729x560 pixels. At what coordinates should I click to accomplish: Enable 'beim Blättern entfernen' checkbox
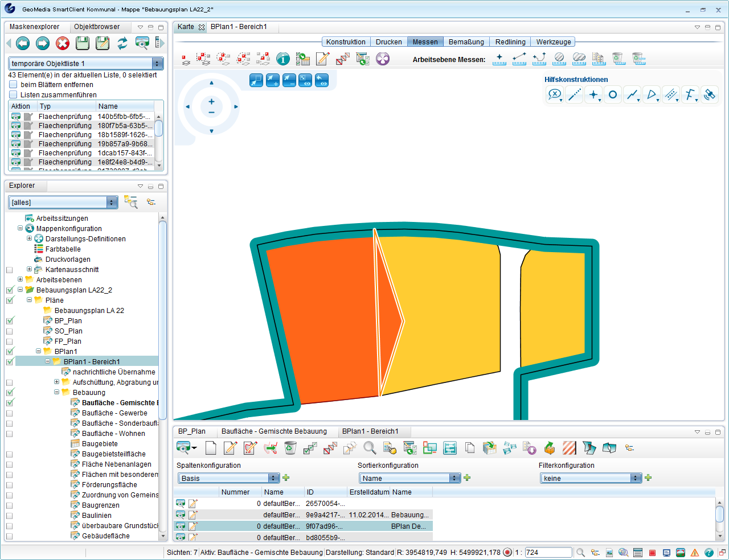[13, 85]
